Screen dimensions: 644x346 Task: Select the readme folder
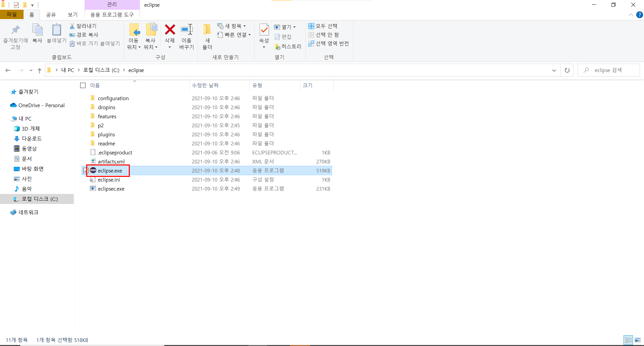pos(207,144)
